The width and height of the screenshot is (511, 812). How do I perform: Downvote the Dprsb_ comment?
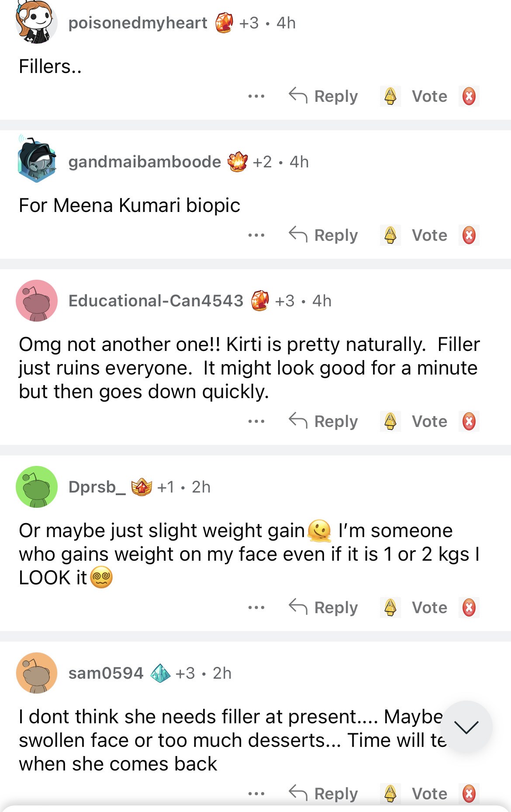(469, 607)
